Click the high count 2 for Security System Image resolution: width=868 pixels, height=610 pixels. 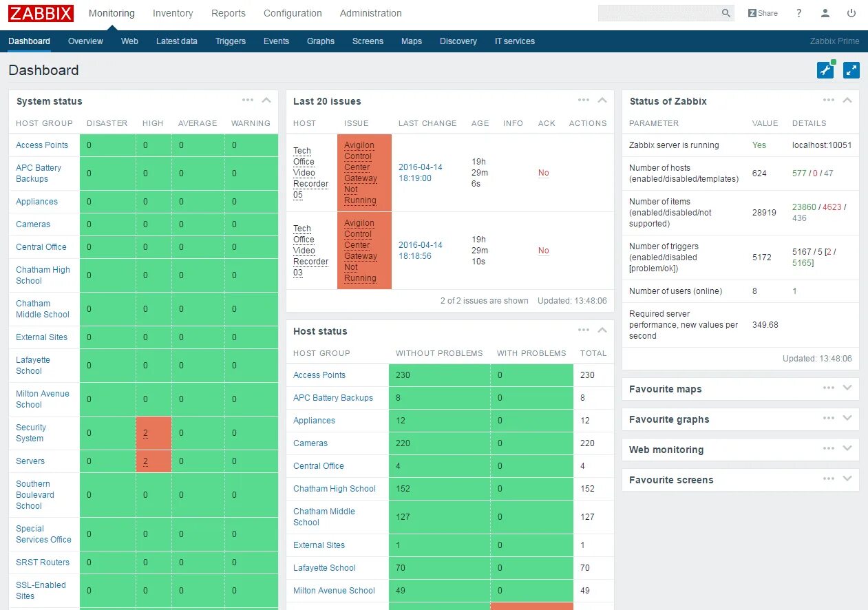coord(145,433)
